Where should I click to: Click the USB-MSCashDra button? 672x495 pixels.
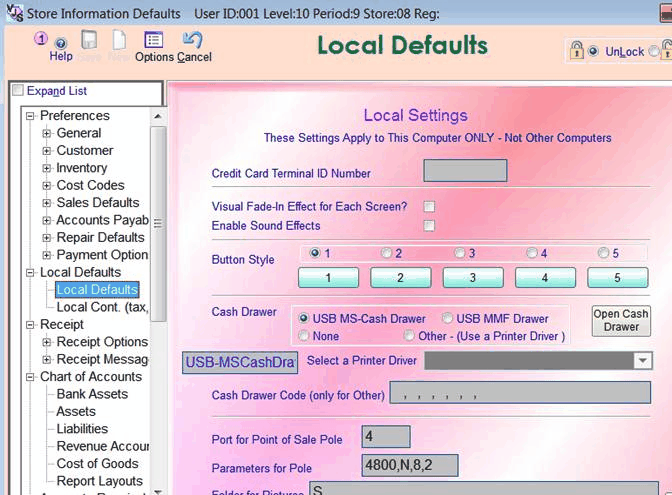click(x=240, y=363)
